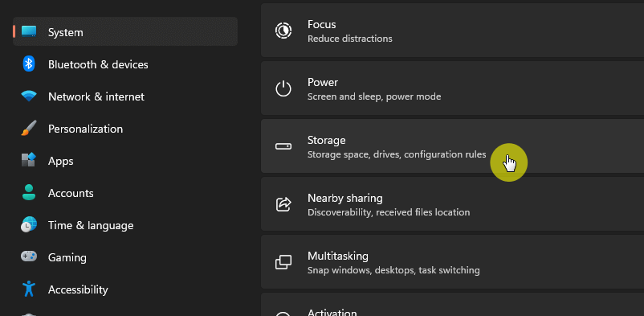Screen dimensions: 644x316
Task: Click the System monitor icon in sidebar
Action: tap(29, 31)
